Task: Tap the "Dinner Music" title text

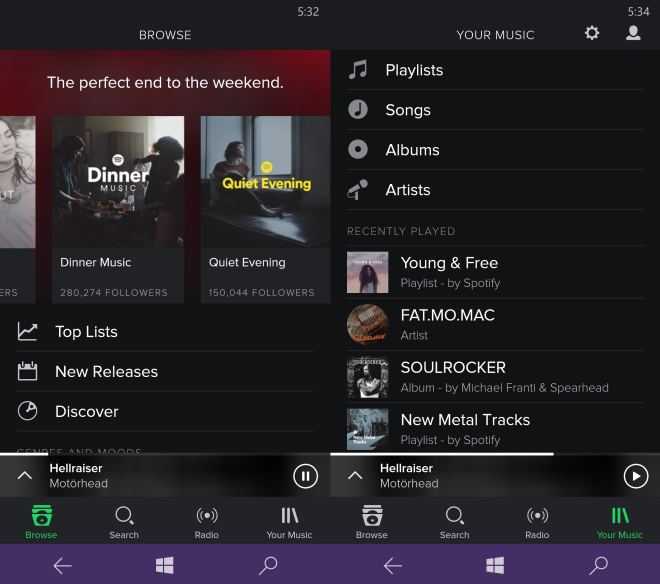Action: [96, 262]
